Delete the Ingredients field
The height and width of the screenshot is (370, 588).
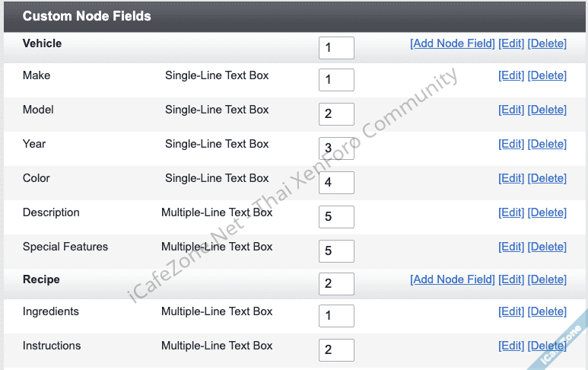[547, 311]
